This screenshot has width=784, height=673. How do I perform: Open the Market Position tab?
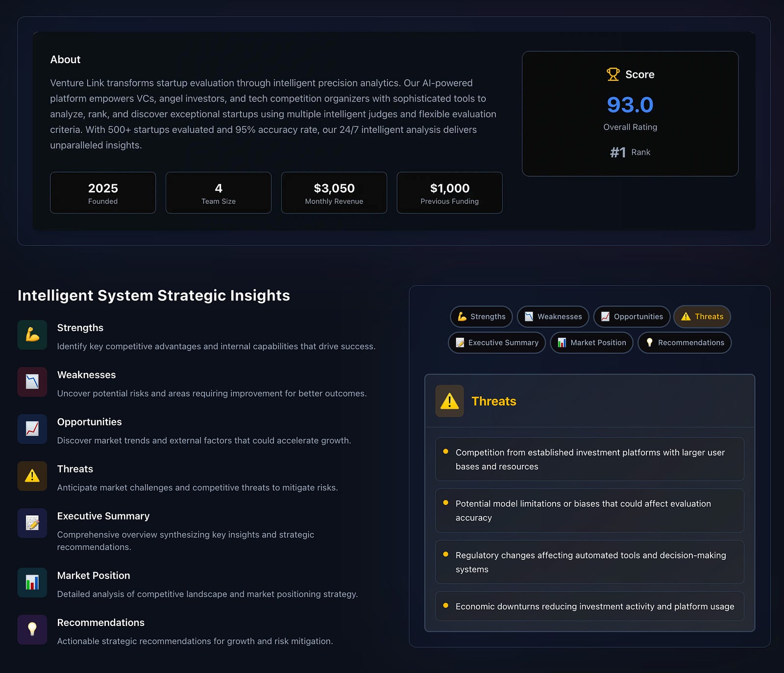coord(592,342)
